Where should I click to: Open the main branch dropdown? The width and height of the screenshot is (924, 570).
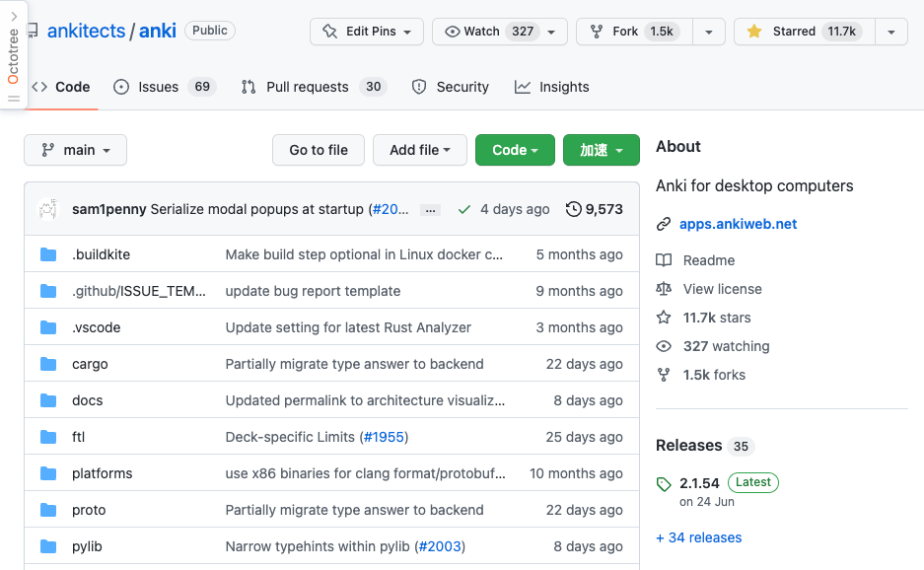point(75,150)
